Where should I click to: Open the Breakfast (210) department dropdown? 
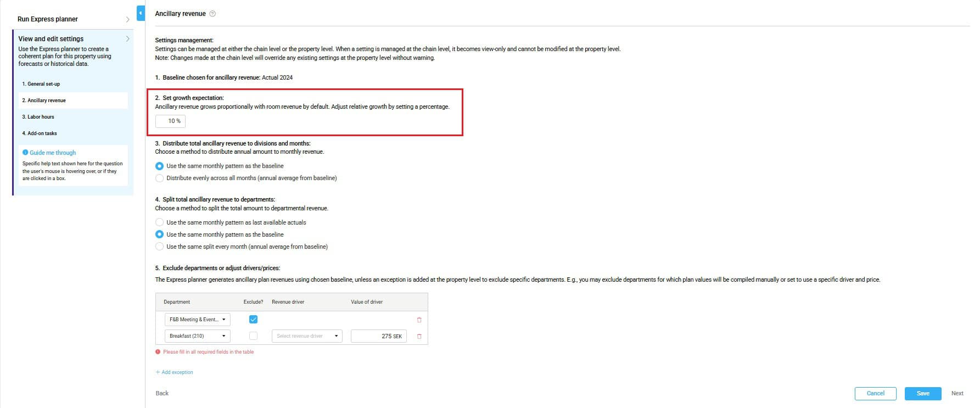click(x=197, y=336)
